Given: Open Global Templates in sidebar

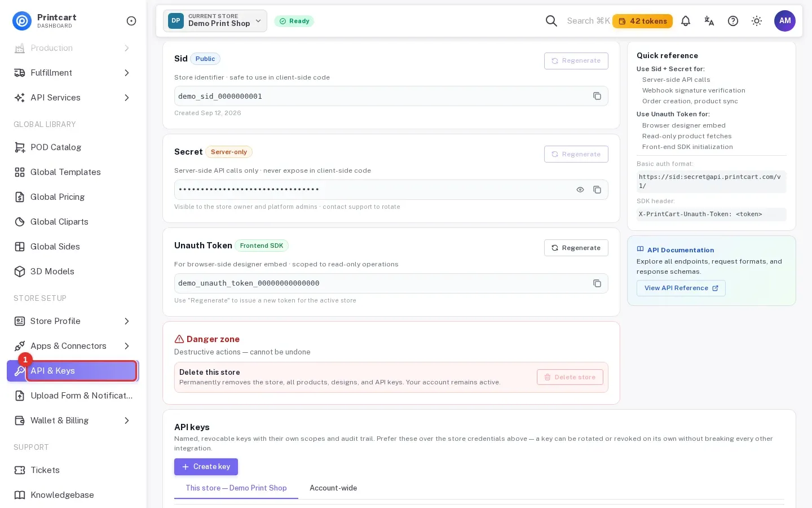Looking at the screenshot, I should click(72, 172).
